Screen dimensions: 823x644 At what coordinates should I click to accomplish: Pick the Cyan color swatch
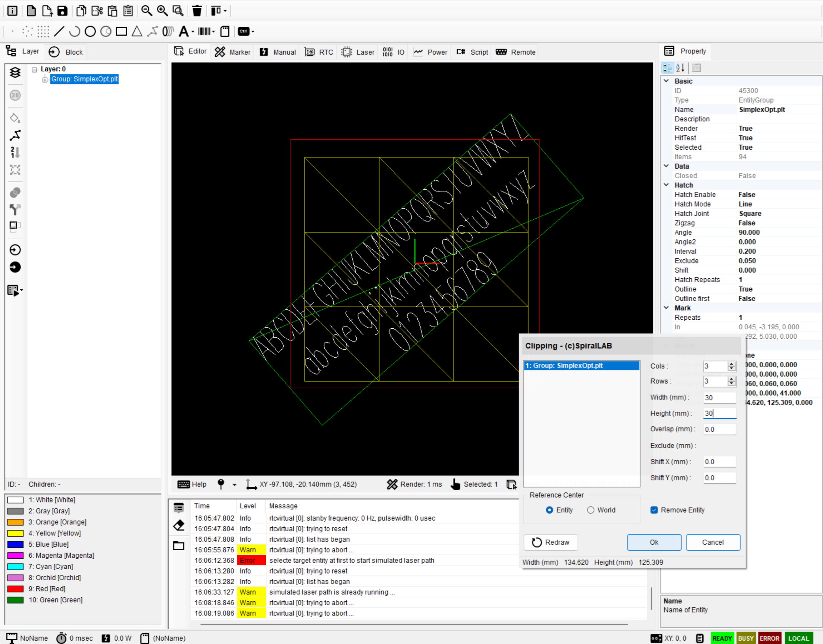click(x=16, y=567)
